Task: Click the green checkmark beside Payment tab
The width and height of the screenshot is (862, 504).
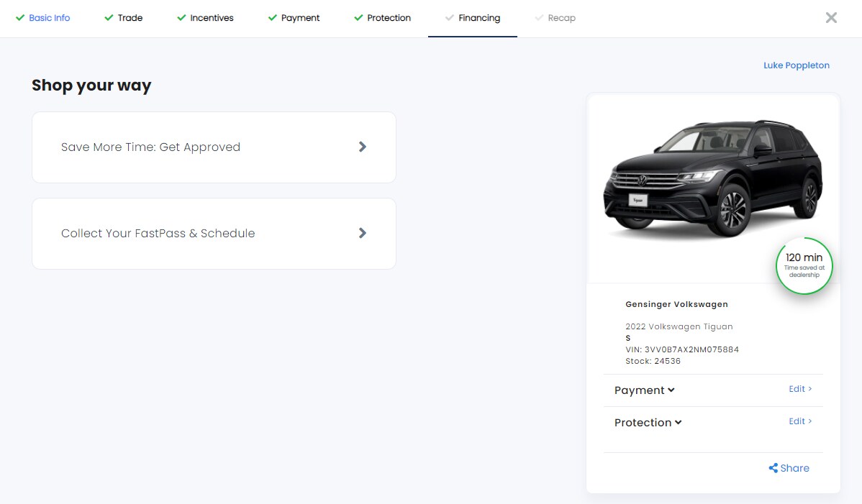Action: (272, 17)
